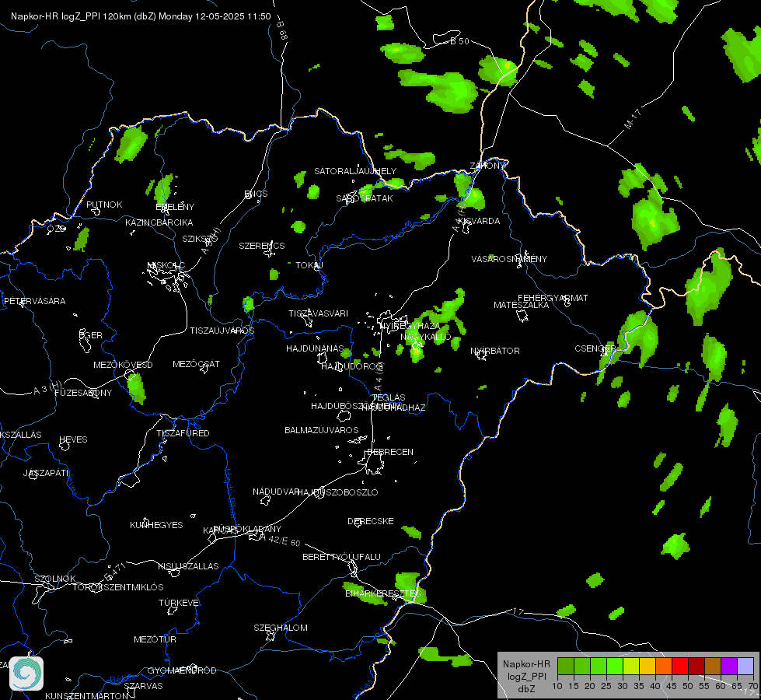761x700 pixels.
Task: Click the TISZAUJVAROS label
Action: [x=222, y=331]
